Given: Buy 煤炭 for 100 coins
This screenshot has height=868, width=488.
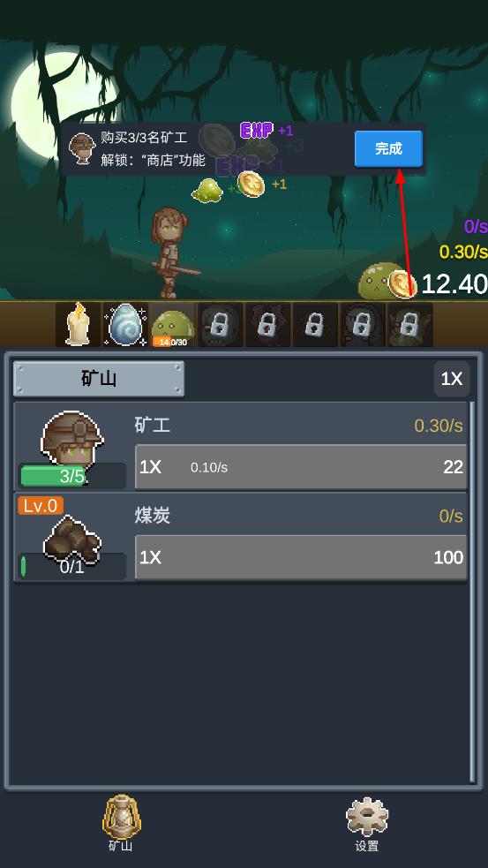Looking at the screenshot, I should click(x=301, y=557).
